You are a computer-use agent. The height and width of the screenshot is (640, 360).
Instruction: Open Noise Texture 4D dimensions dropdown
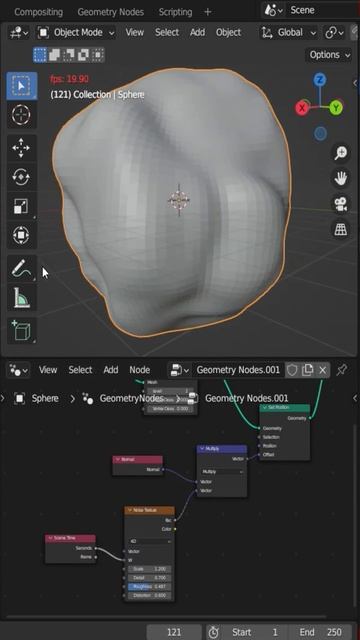click(149, 541)
